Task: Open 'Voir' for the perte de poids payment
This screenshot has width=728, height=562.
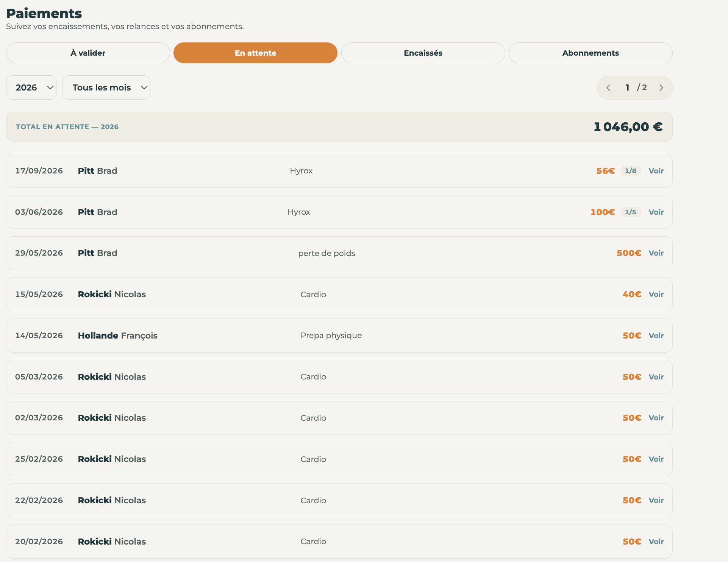Action: pos(656,253)
